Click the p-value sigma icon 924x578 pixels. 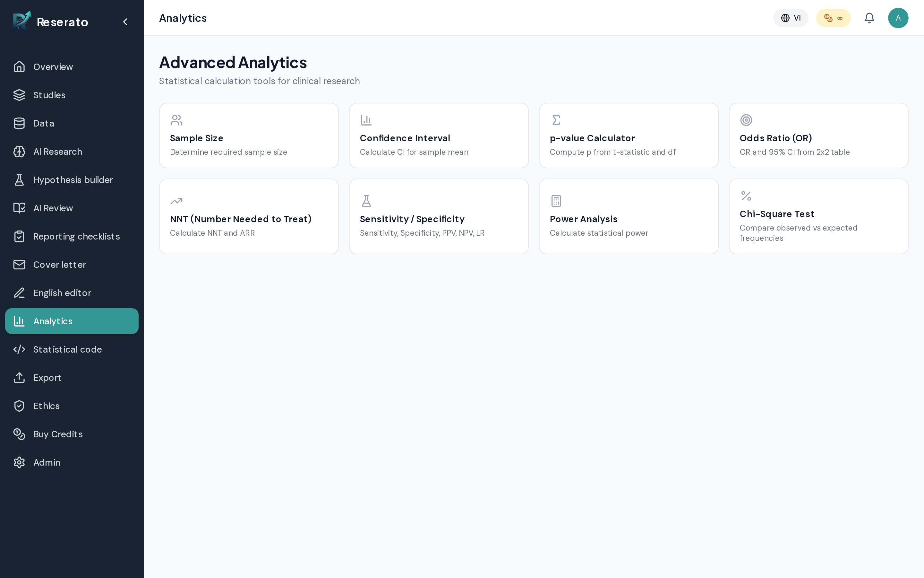[556, 120]
